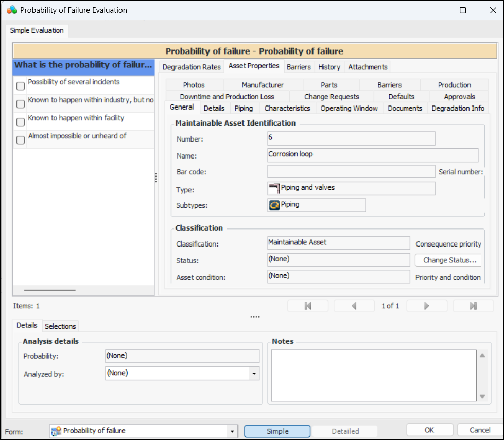This screenshot has height=440, width=504.
Task: Check 'Possibility of several incidents' option
Action: (x=21, y=86)
